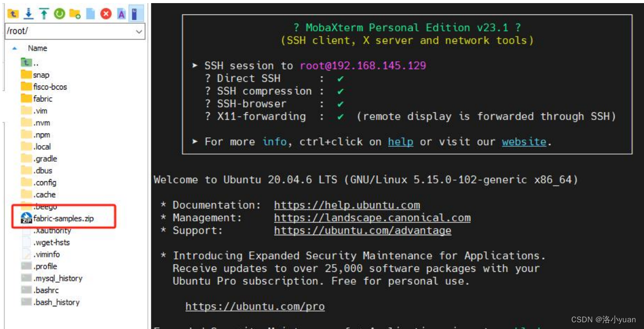Go to the parent directory via toolbar
Screen dimensions: 644x329
(13, 14)
